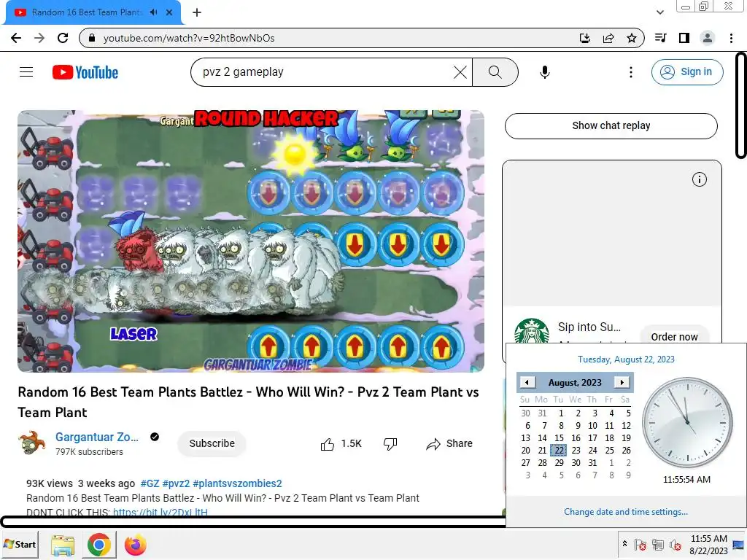Open the Chrome profile avatar
This screenshot has width=747, height=560.
708,38
